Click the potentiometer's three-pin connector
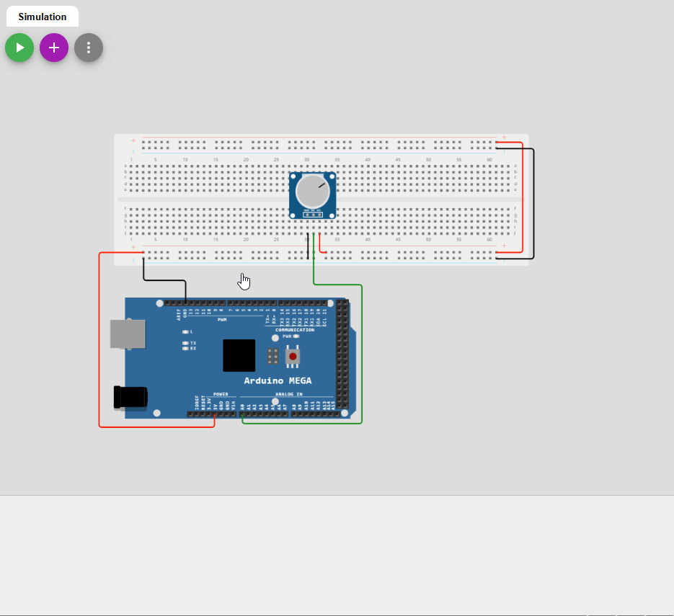The image size is (674, 616). coord(312,213)
